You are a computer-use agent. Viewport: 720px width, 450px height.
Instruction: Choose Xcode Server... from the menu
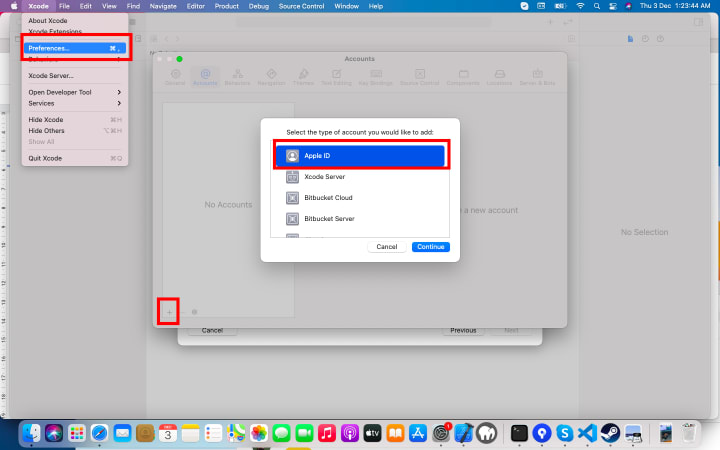click(x=75, y=76)
